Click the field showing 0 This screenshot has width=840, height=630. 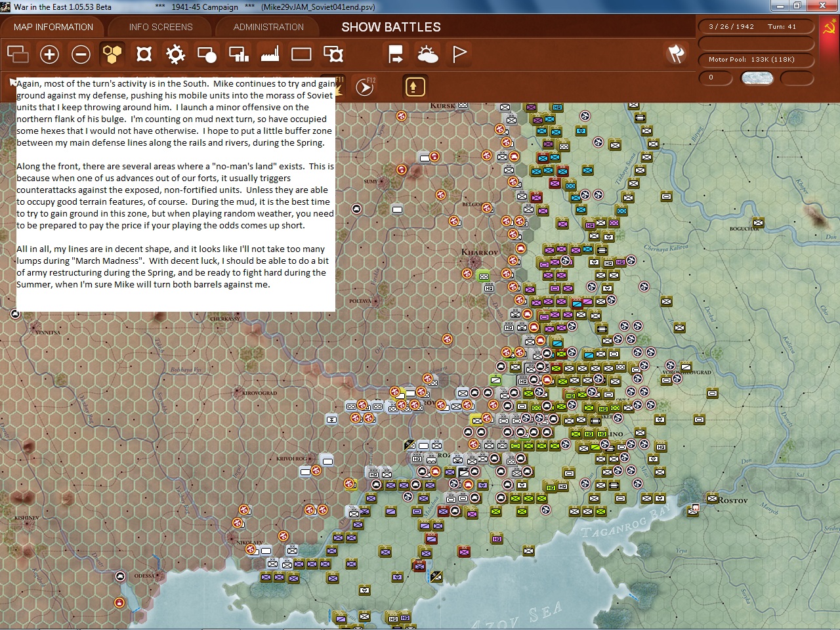tap(715, 77)
